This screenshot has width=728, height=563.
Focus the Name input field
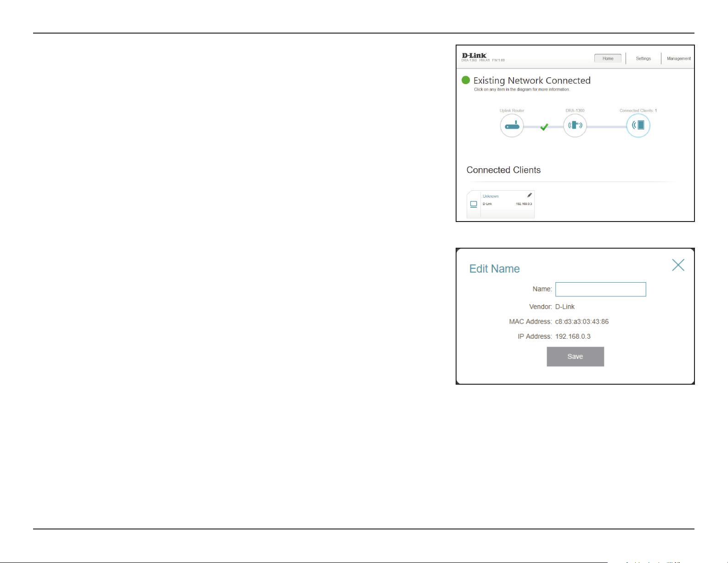coord(601,290)
